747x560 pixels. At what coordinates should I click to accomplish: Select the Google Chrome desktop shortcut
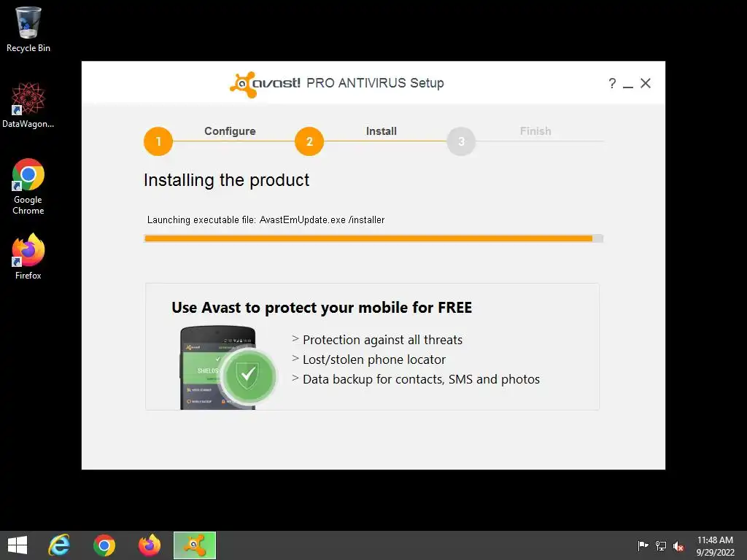[x=28, y=186]
